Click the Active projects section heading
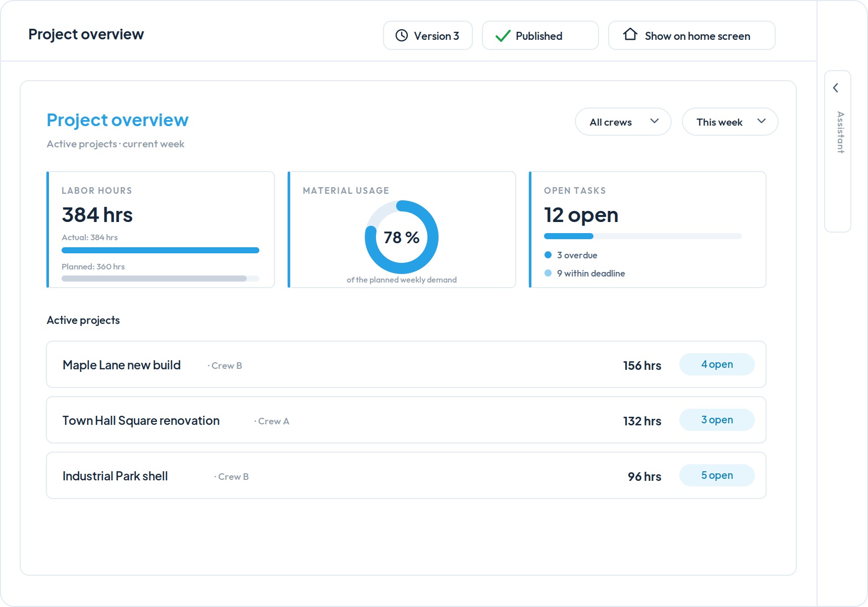 83,320
